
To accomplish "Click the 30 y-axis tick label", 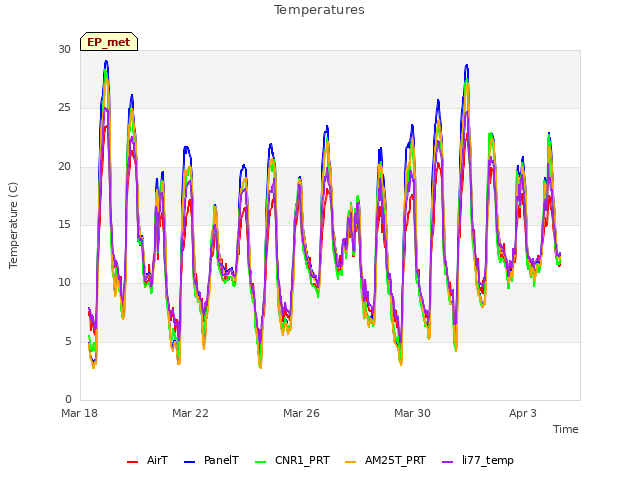I will (64, 50).
